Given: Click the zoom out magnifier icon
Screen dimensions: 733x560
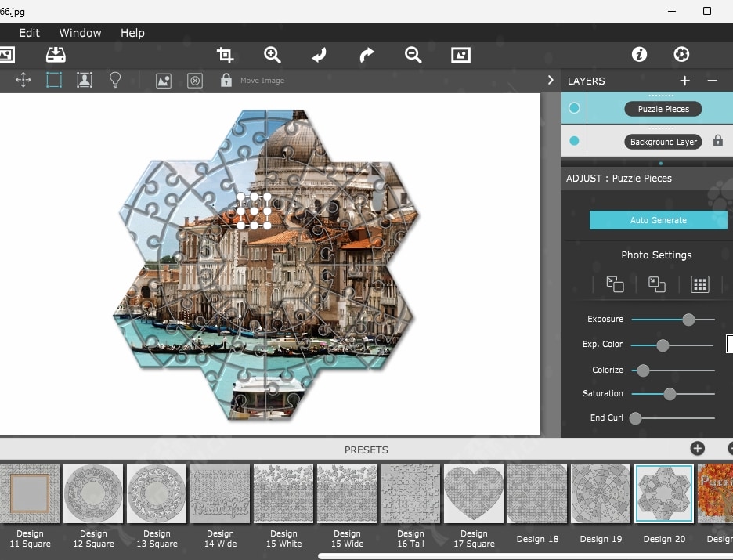Looking at the screenshot, I should pyautogui.click(x=413, y=55).
